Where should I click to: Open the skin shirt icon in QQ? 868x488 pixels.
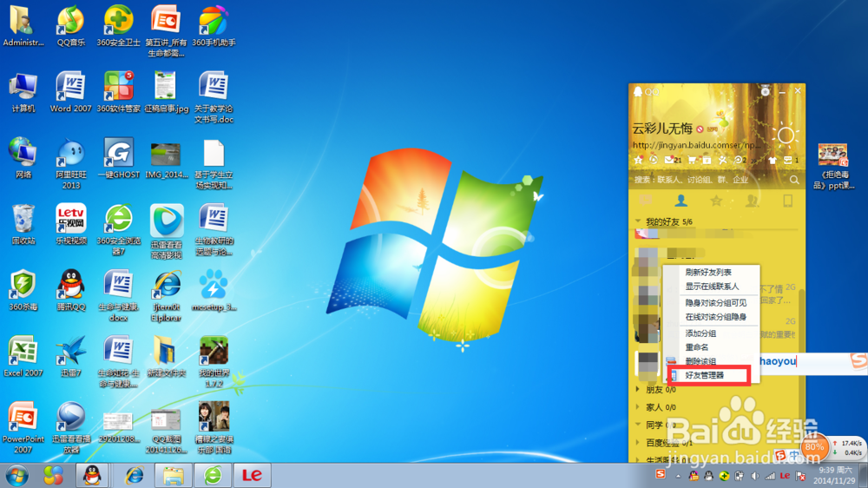773,160
